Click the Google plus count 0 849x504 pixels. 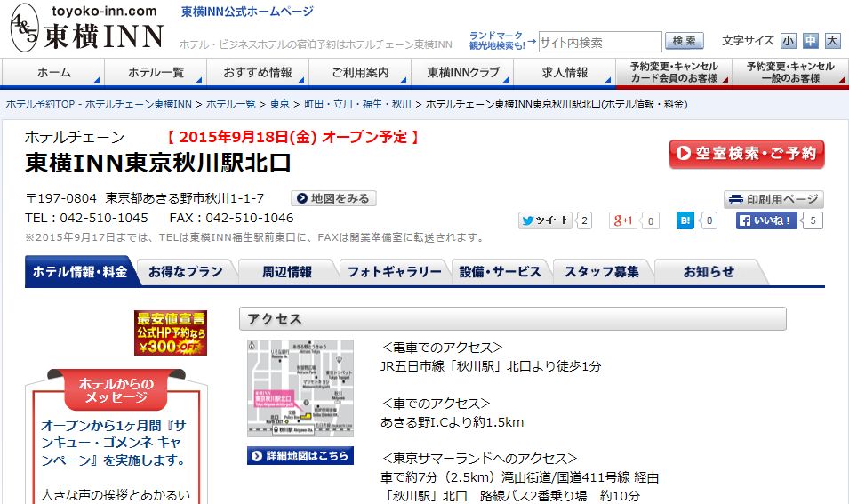(x=650, y=220)
